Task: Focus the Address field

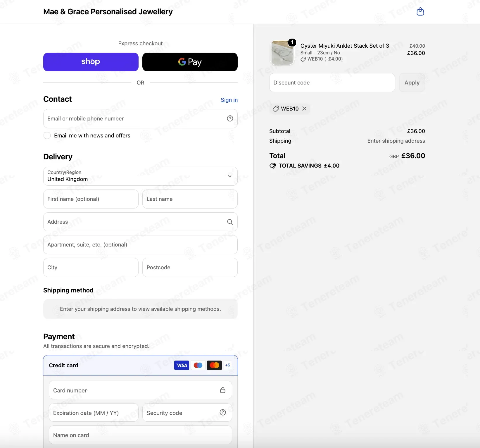Action: point(140,222)
